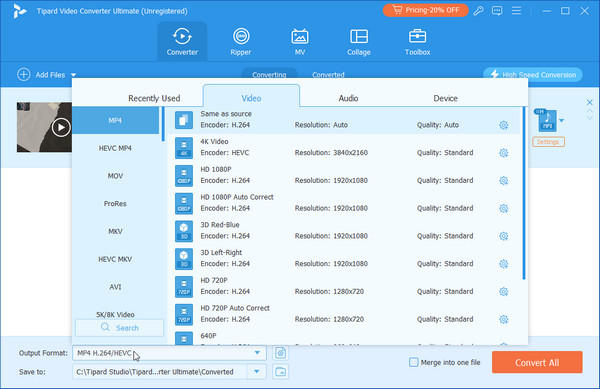Open settings gear for HD 1080P Auto Correct
This screenshot has width=600, height=389.
504,208
